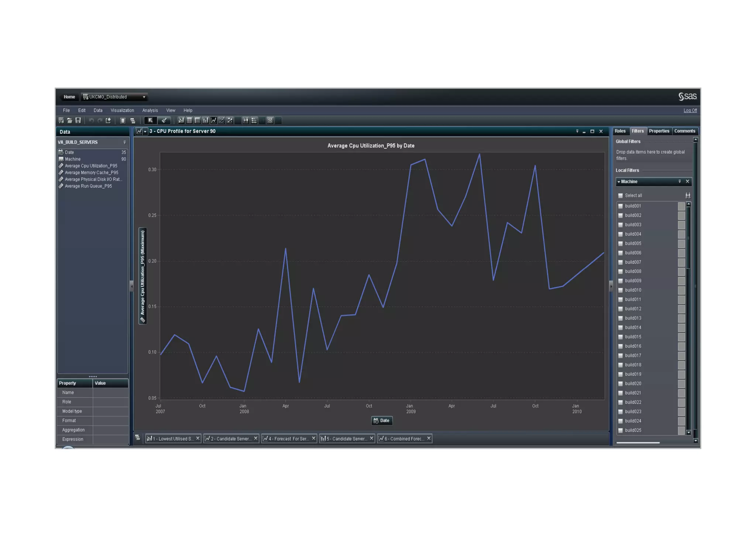Select the box plot visualization icon
The height and width of the screenshot is (534, 756).
coord(246,120)
